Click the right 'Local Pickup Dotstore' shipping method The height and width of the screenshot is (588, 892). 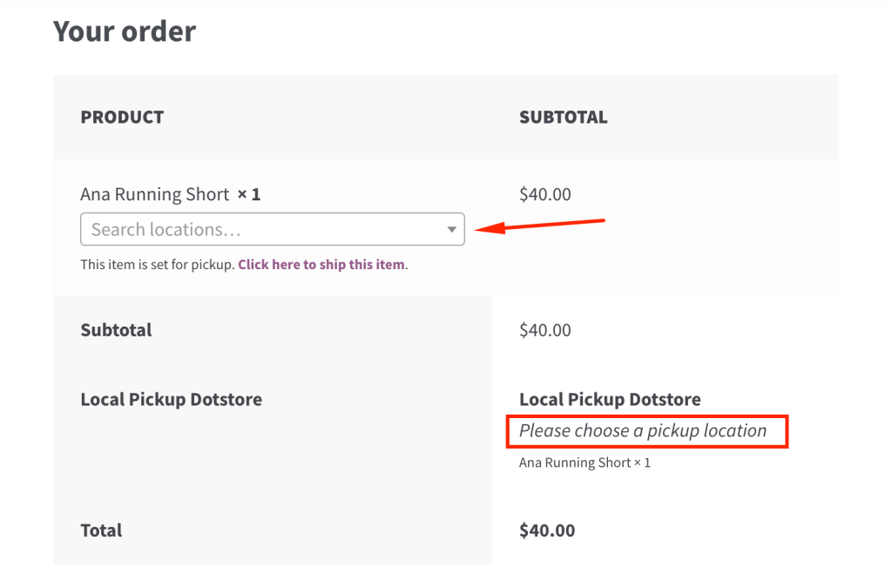coord(610,400)
